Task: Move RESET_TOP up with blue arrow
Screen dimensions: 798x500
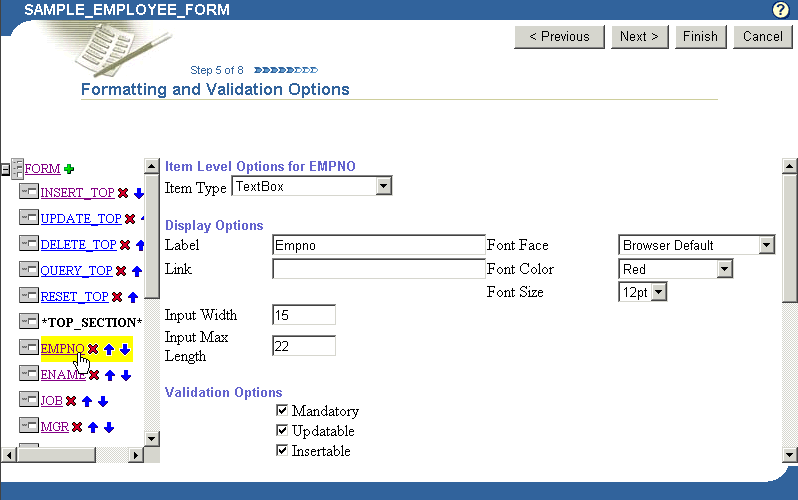Action: tap(133, 297)
